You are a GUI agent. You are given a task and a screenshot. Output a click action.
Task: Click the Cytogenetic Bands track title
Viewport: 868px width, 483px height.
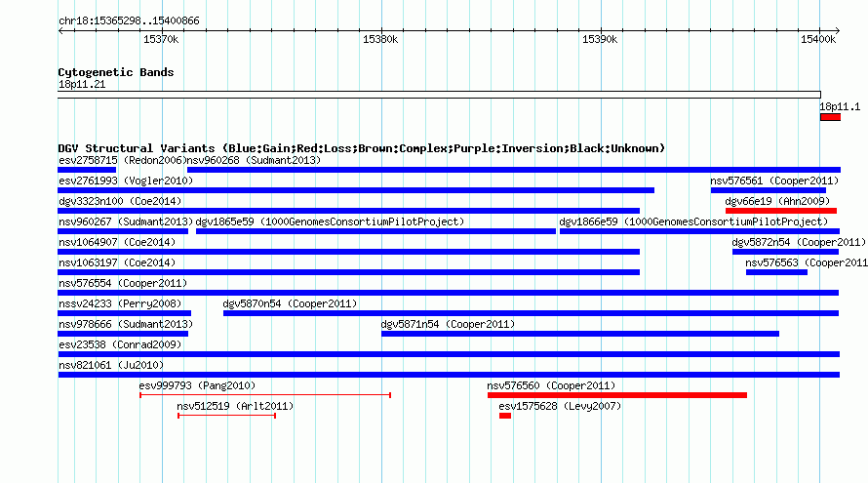pyautogui.click(x=116, y=72)
